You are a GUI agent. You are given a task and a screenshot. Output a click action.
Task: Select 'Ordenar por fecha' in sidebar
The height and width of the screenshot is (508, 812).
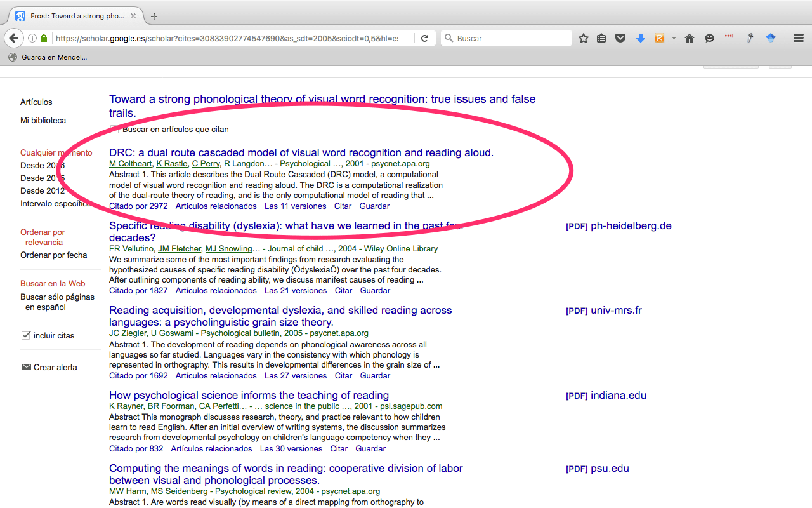pos(54,255)
